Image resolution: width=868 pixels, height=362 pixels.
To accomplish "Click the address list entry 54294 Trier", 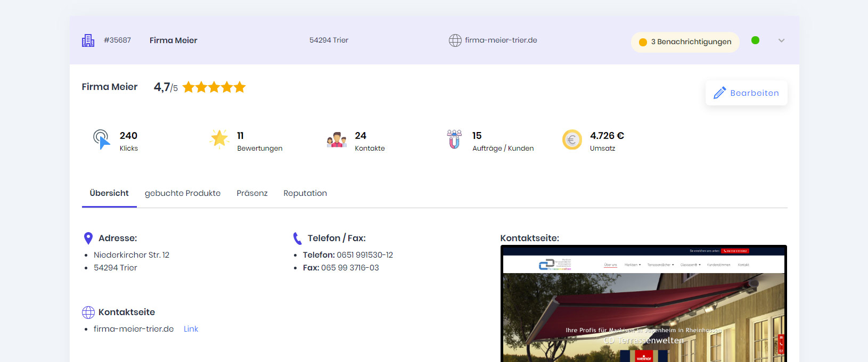I will click(x=116, y=268).
